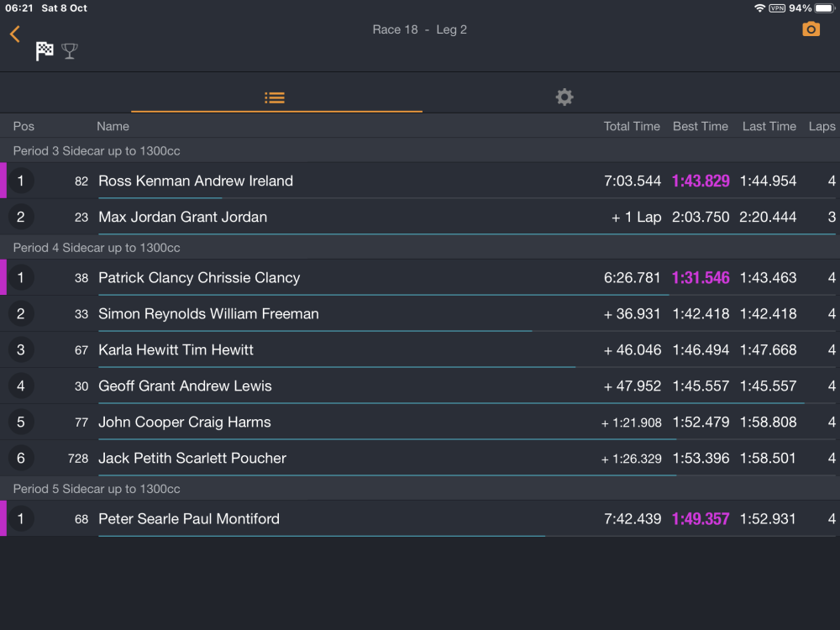This screenshot has height=630, width=840.
Task: Open Simon Reynolds William Freeman entry
Action: pos(420,313)
